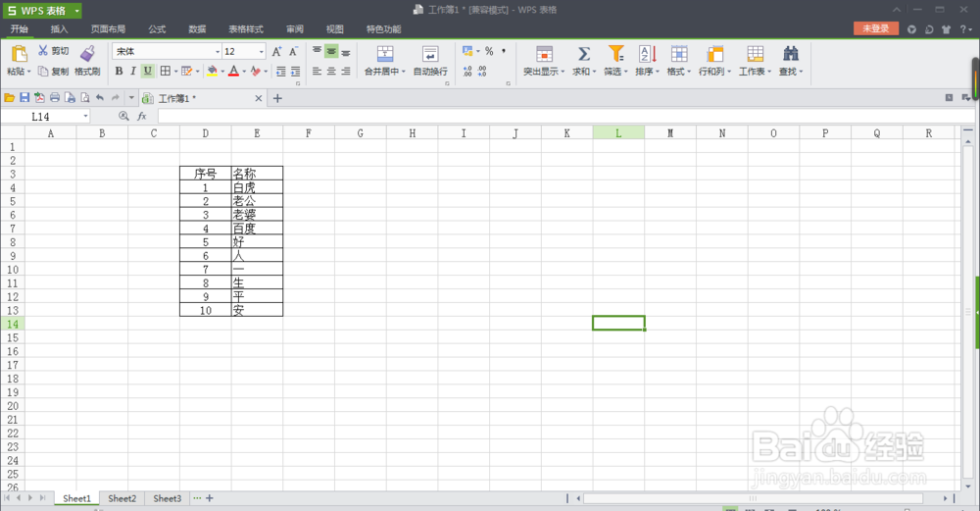Click the decrease indent icon

tap(280, 72)
